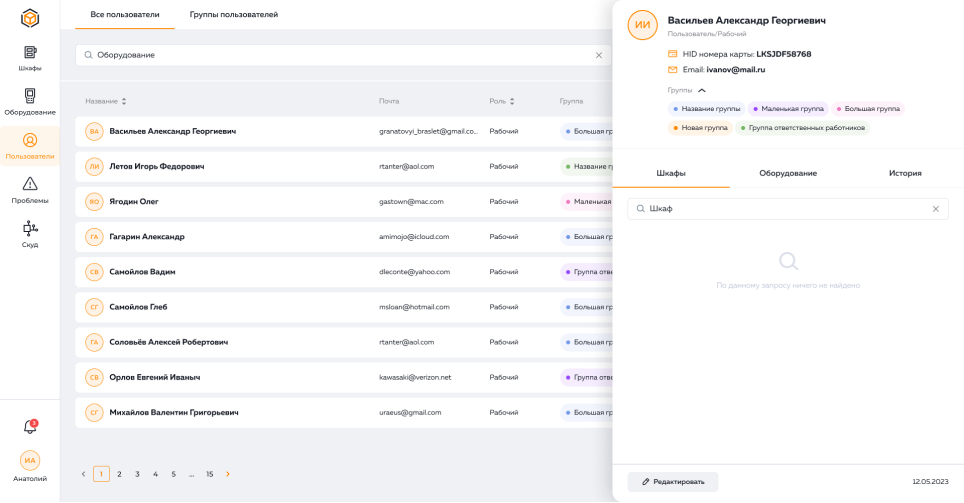Go to next page arrow
Image resolution: width=964 pixels, height=503 pixels.
click(228, 474)
